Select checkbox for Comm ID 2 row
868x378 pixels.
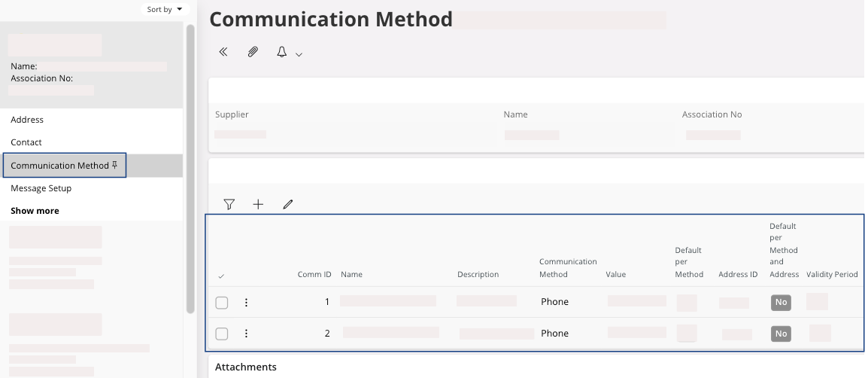tap(221, 334)
